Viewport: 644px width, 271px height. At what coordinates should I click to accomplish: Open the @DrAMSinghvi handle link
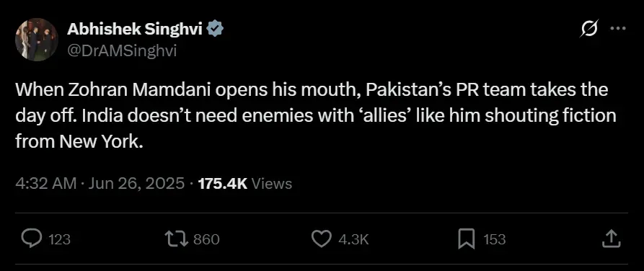122,51
